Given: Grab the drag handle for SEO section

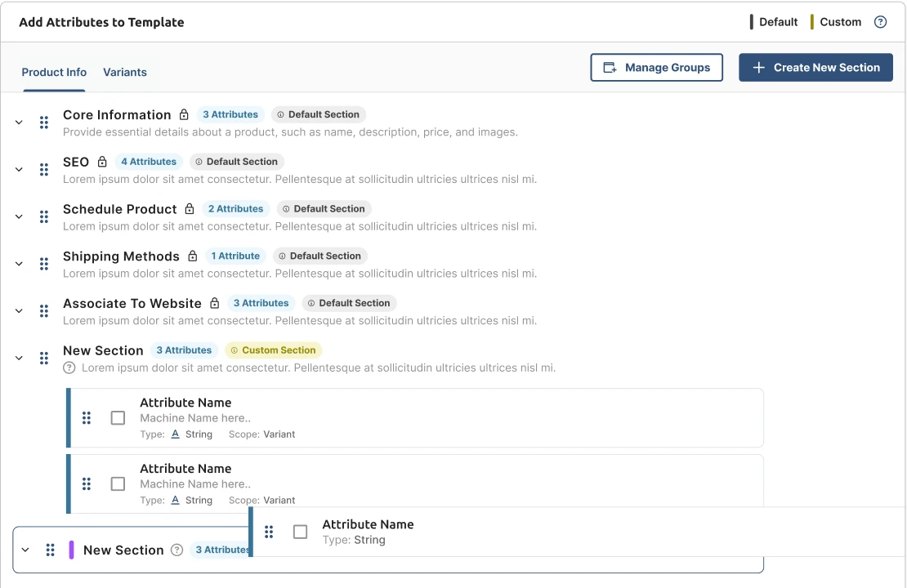Looking at the screenshot, I should 44,169.
